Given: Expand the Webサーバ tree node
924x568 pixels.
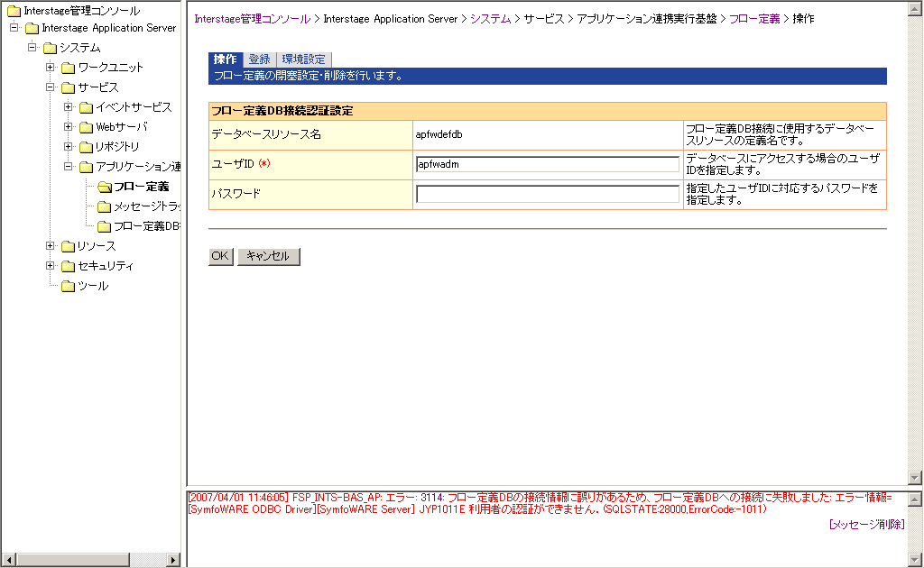Looking at the screenshot, I should point(69,126).
